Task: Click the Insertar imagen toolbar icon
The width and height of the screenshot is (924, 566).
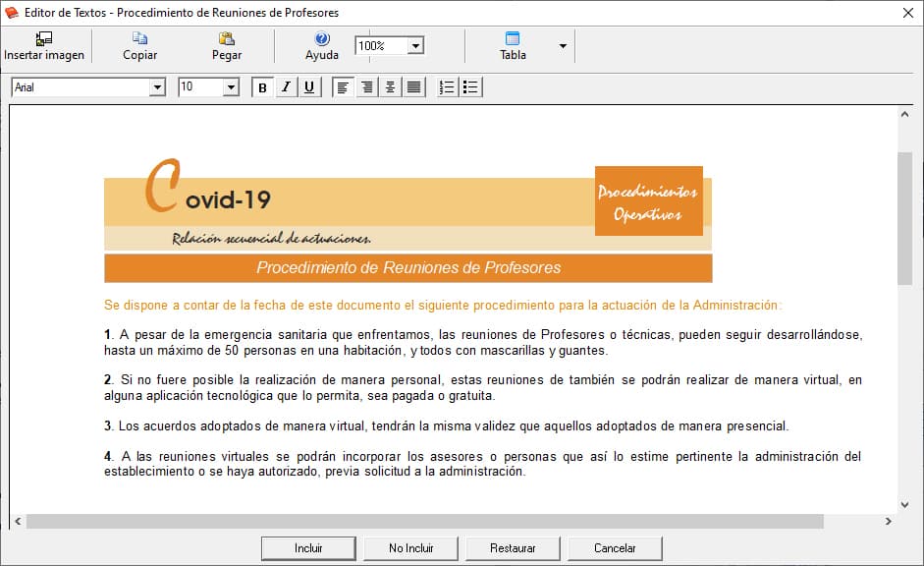Action: point(43,39)
